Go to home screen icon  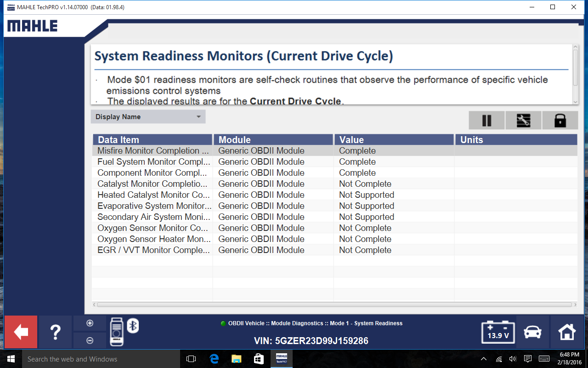(x=567, y=332)
